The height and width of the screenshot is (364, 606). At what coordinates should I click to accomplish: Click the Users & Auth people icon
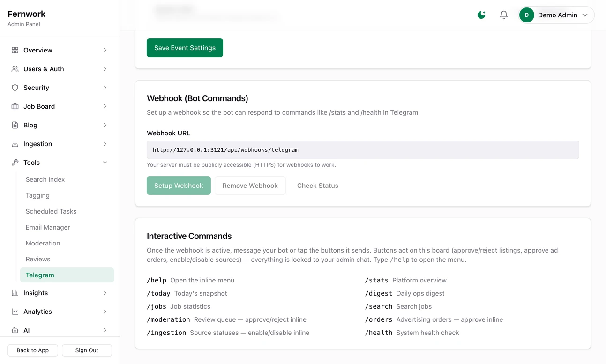click(15, 69)
